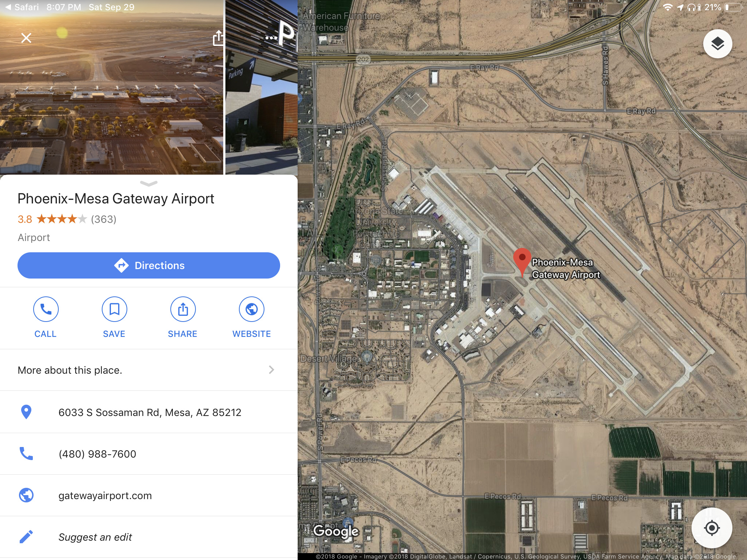747x560 pixels.
Task: View the parking sign photo thumbnail
Action: pos(262,87)
